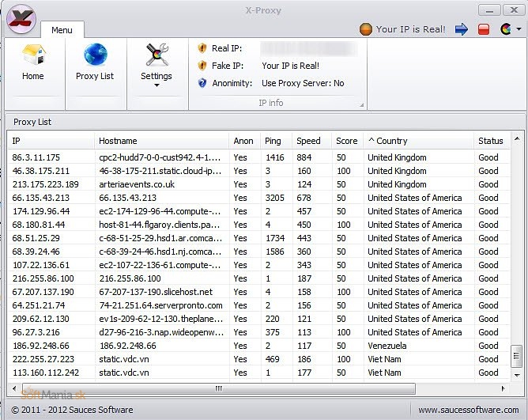Click the horizontal scrollbar left arrow
This screenshot has height=420, width=528.
point(14,388)
